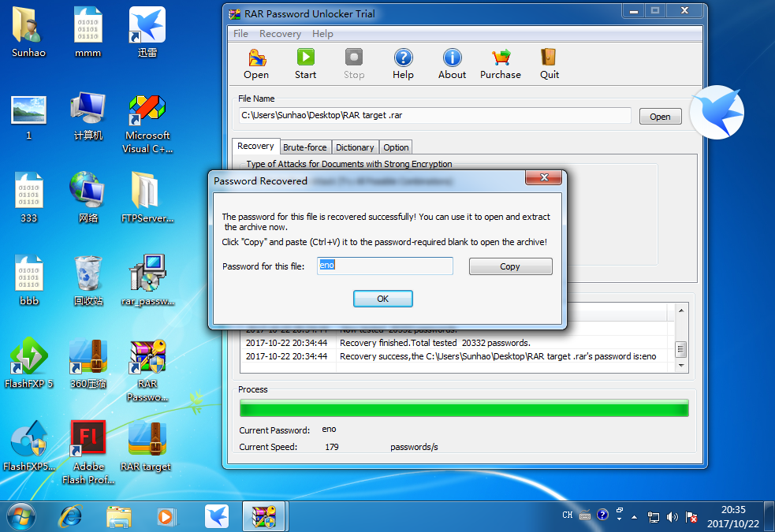Select the 333 file on desktop
This screenshot has height=532, width=775.
(x=28, y=198)
